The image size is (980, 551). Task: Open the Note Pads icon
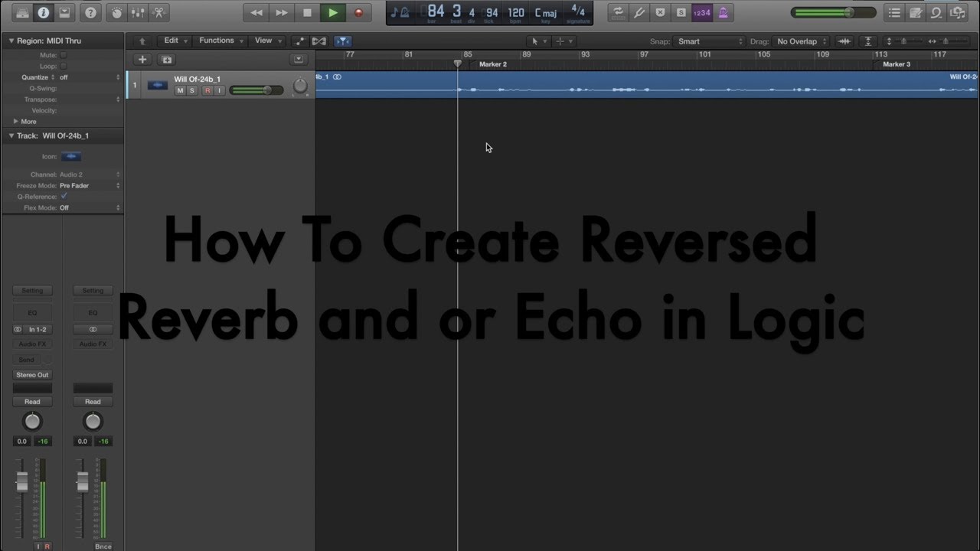[914, 12]
